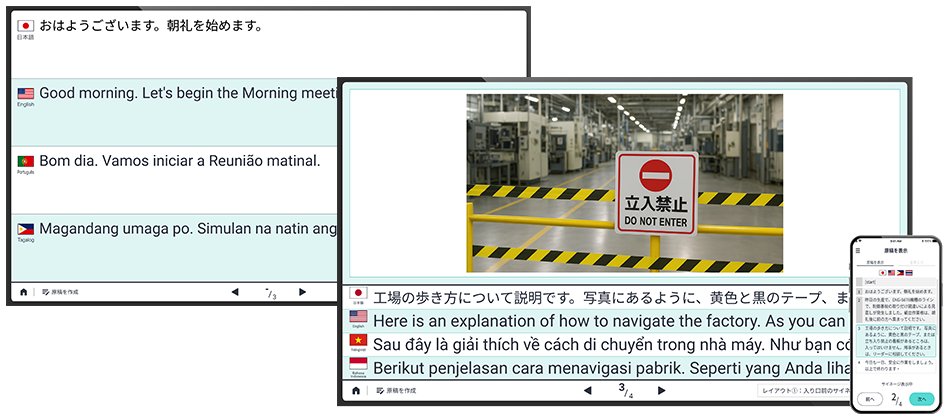The width and height of the screenshot is (947, 419).
Task: Click the home icon on the factory screen
Action: pos(355,391)
